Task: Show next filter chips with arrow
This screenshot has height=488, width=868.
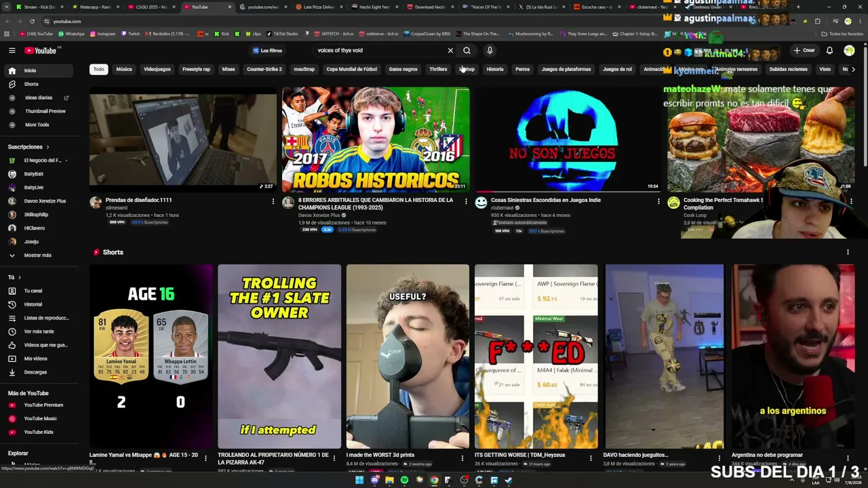Action: pos(852,69)
